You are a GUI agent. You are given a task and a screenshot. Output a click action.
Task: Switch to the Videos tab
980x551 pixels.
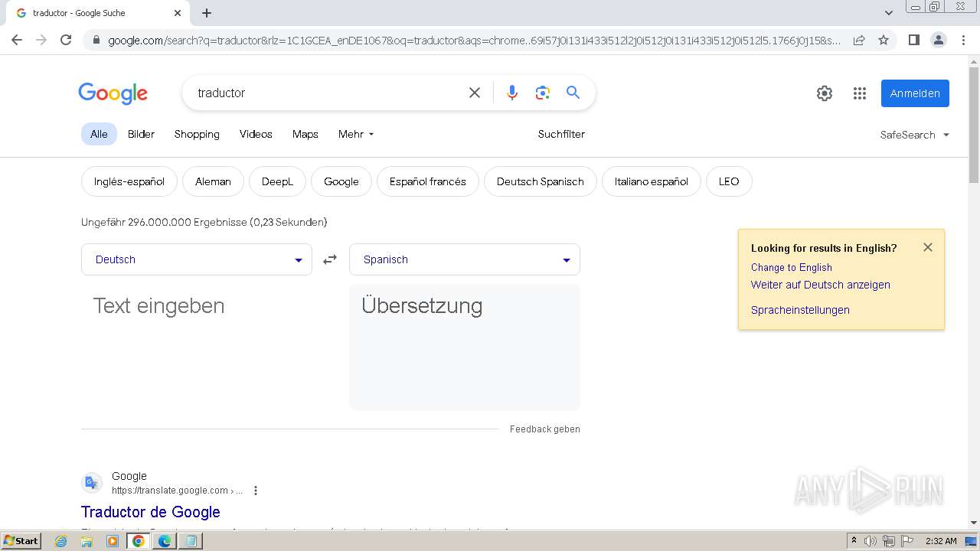[x=256, y=134]
